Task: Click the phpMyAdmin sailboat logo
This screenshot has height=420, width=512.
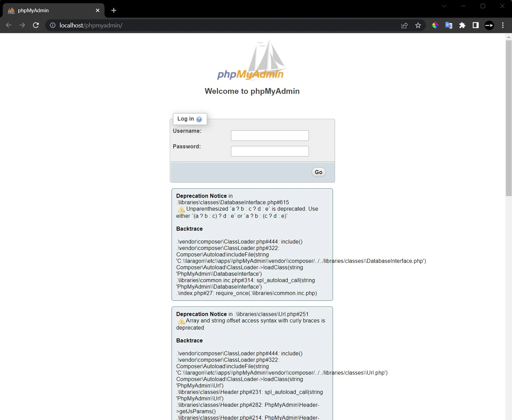Action: pos(252,60)
